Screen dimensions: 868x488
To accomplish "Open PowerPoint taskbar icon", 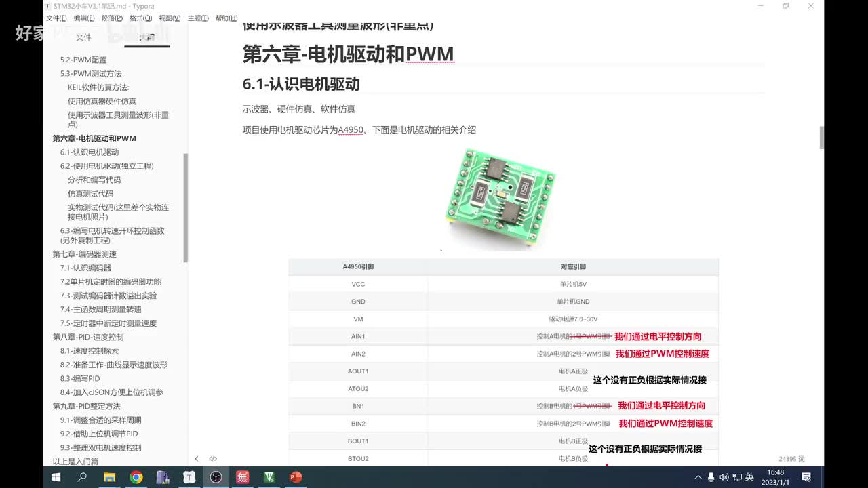I will click(x=296, y=477).
